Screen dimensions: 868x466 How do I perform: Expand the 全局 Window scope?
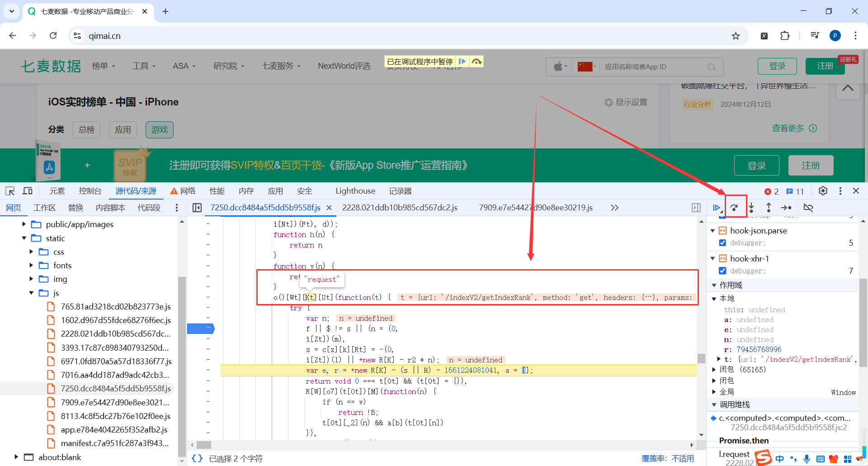[x=714, y=392]
